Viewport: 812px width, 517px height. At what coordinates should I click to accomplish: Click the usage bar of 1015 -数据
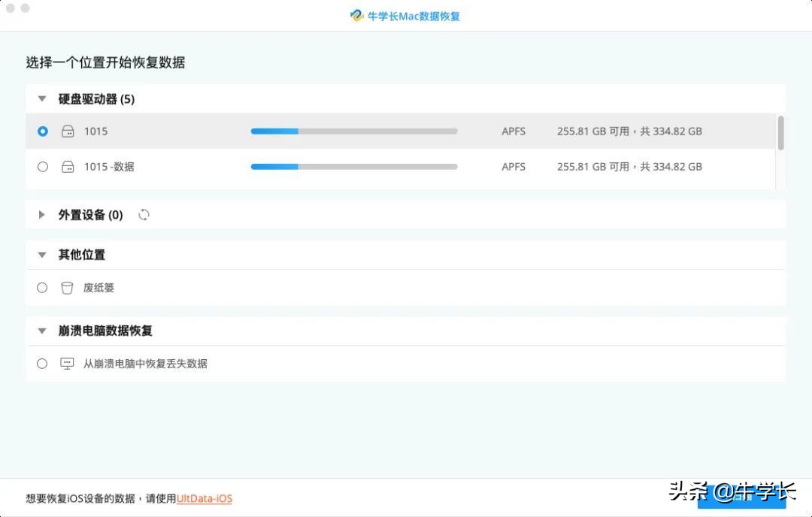tap(353, 166)
